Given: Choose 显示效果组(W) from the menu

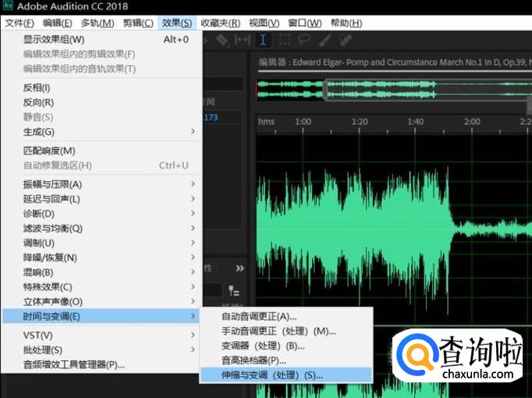Looking at the screenshot, I should [x=101, y=39].
